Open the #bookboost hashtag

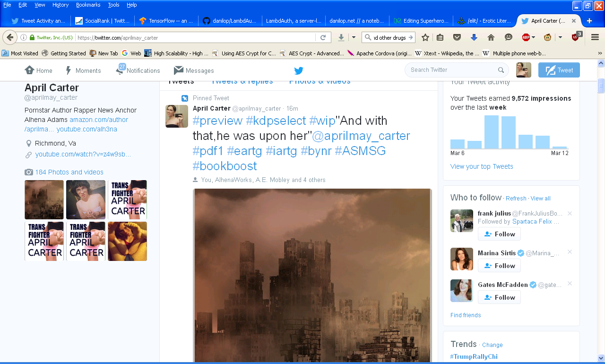225,166
